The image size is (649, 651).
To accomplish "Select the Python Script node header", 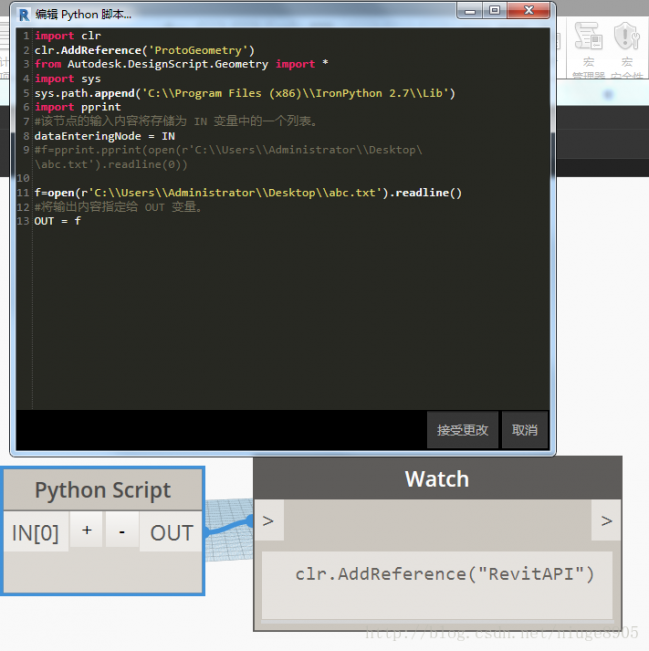I will (102, 491).
